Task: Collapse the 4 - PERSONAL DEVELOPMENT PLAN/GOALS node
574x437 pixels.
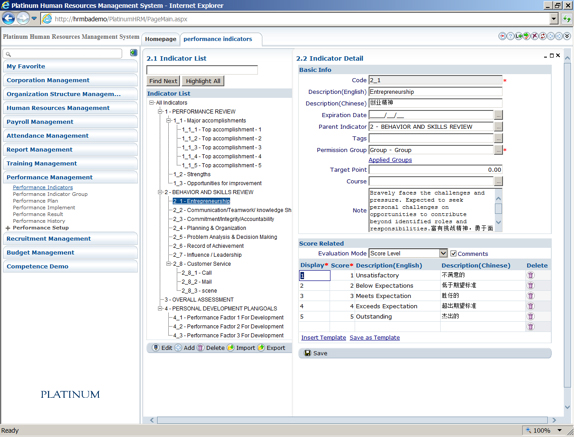Action: (160, 309)
